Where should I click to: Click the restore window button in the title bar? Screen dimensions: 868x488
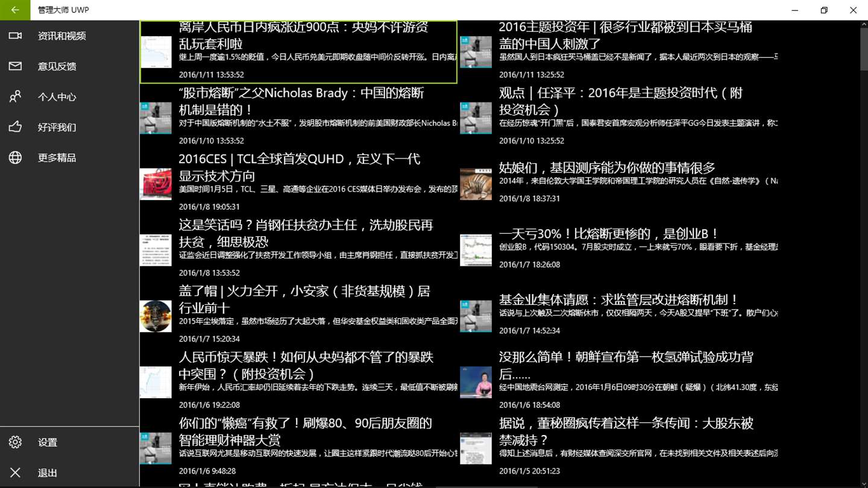pyautogui.click(x=824, y=10)
